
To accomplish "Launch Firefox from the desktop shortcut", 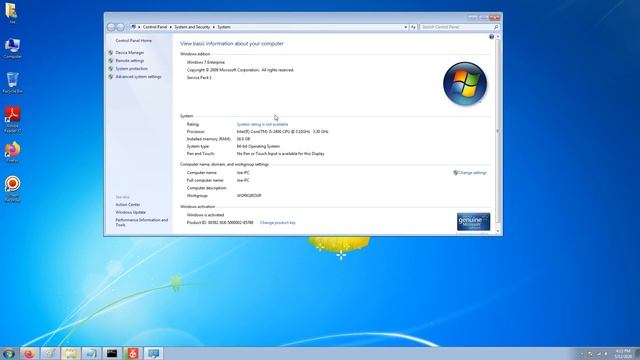I will [x=12, y=152].
